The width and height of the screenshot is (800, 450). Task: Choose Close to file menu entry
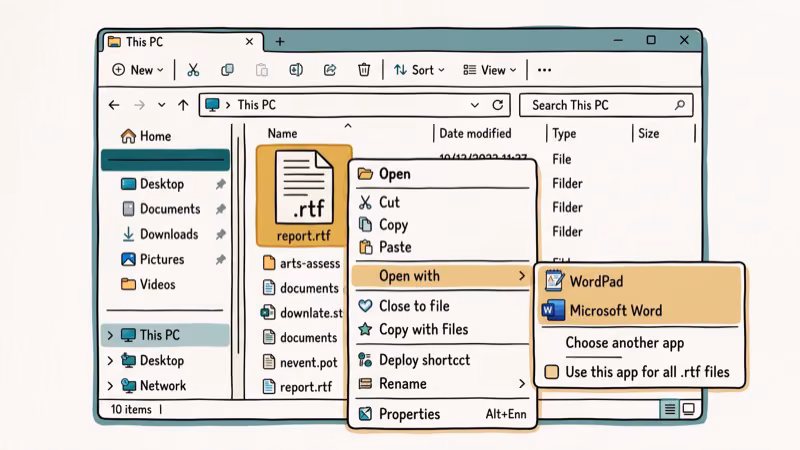442,306
